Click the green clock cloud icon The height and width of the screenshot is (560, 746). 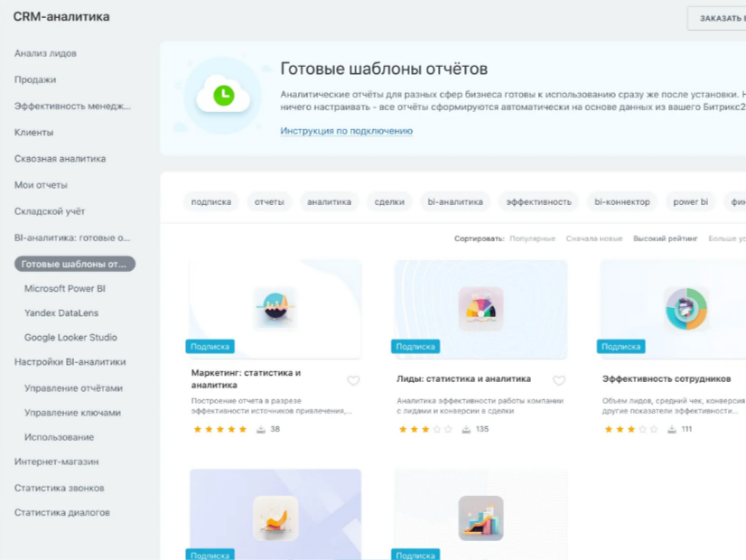[223, 95]
